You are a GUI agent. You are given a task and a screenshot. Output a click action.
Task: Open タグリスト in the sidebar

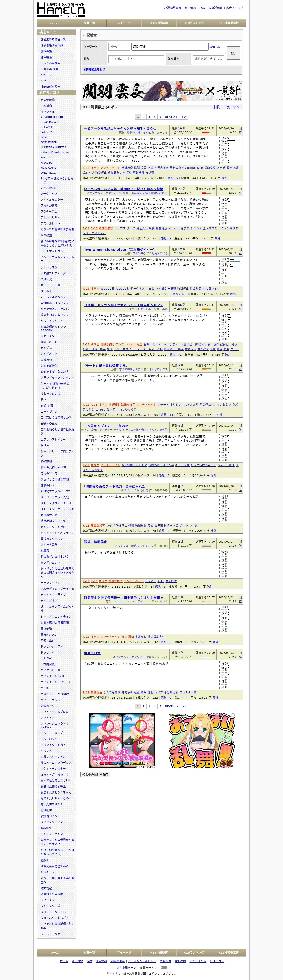click(x=48, y=81)
